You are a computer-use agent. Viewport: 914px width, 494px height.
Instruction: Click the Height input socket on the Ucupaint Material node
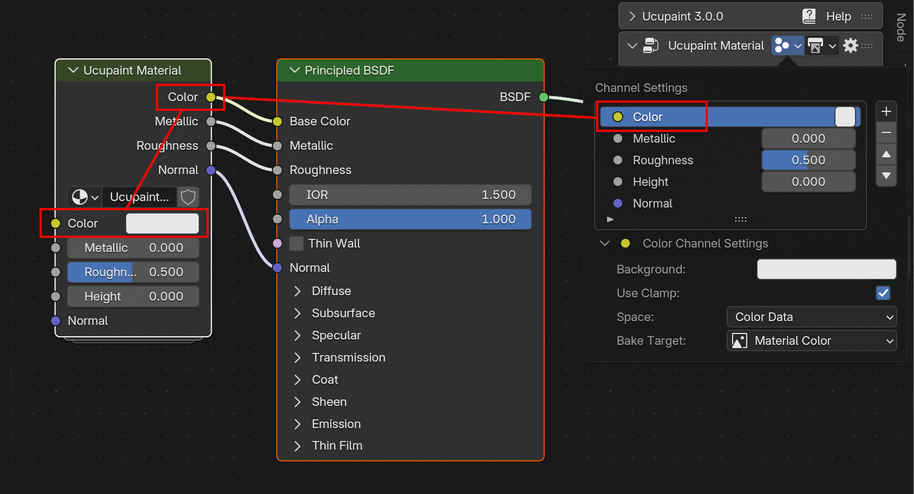55,296
